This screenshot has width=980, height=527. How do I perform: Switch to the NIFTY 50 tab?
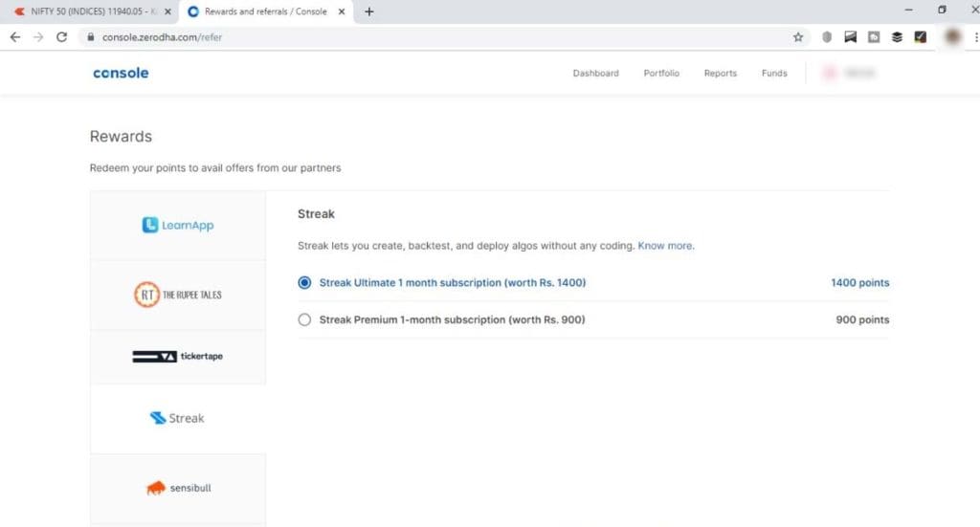(x=89, y=11)
